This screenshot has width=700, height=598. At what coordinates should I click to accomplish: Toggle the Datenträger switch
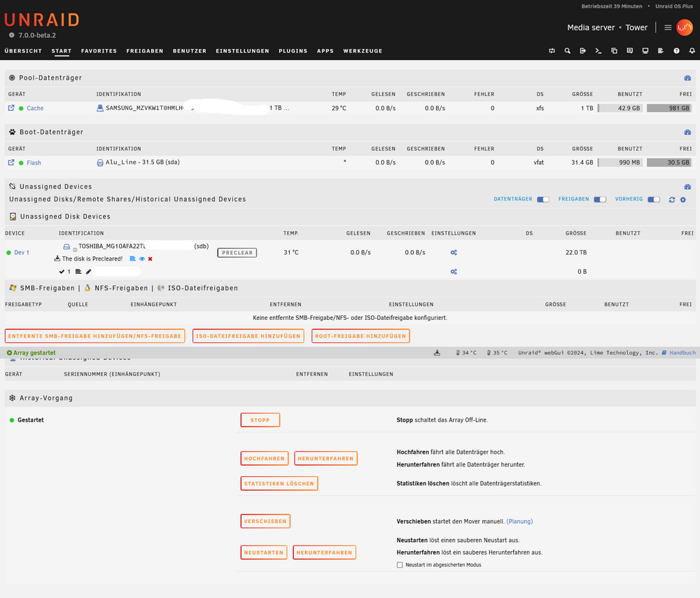click(543, 200)
